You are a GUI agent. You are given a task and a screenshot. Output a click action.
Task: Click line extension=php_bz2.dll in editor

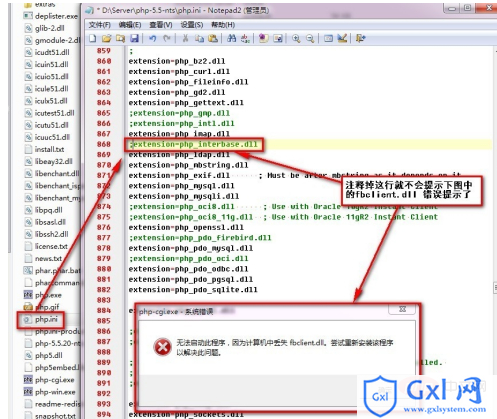(177, 61)
